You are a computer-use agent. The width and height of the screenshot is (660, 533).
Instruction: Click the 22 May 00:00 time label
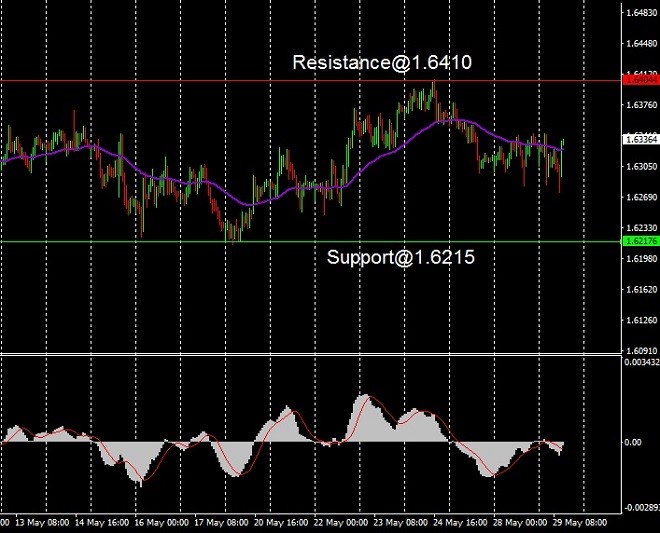click(341, 523)
